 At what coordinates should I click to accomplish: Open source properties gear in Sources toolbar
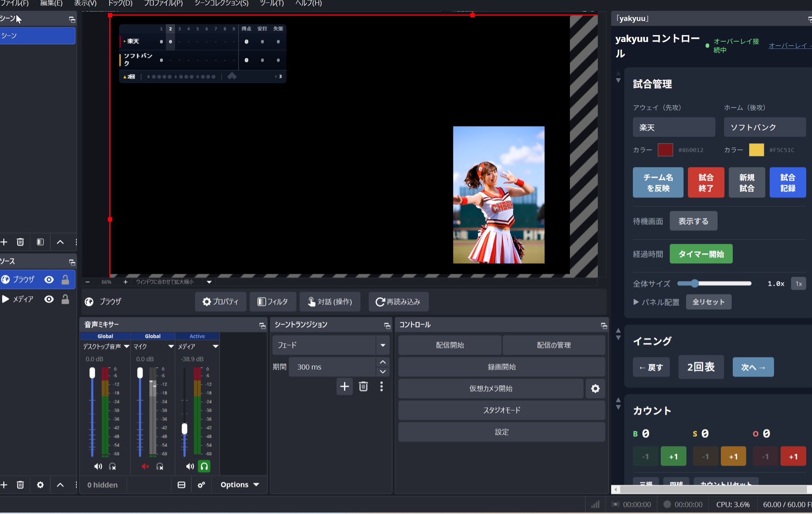point(40,485)
